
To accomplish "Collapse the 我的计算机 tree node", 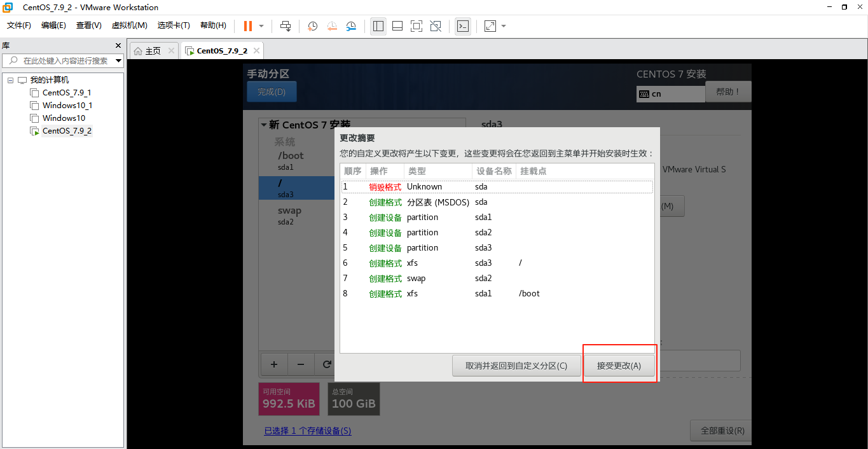I will coord(10,80).
